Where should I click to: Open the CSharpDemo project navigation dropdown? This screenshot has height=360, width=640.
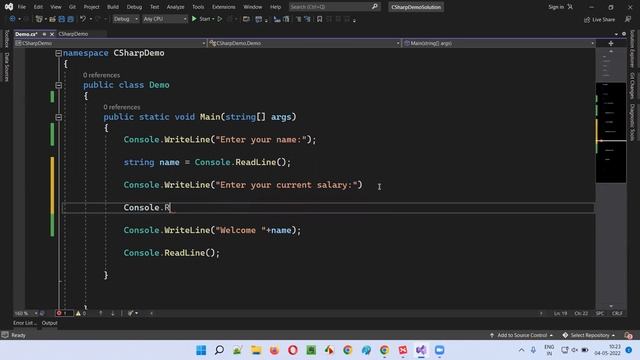pyautogui.click(x=110, y=43)
